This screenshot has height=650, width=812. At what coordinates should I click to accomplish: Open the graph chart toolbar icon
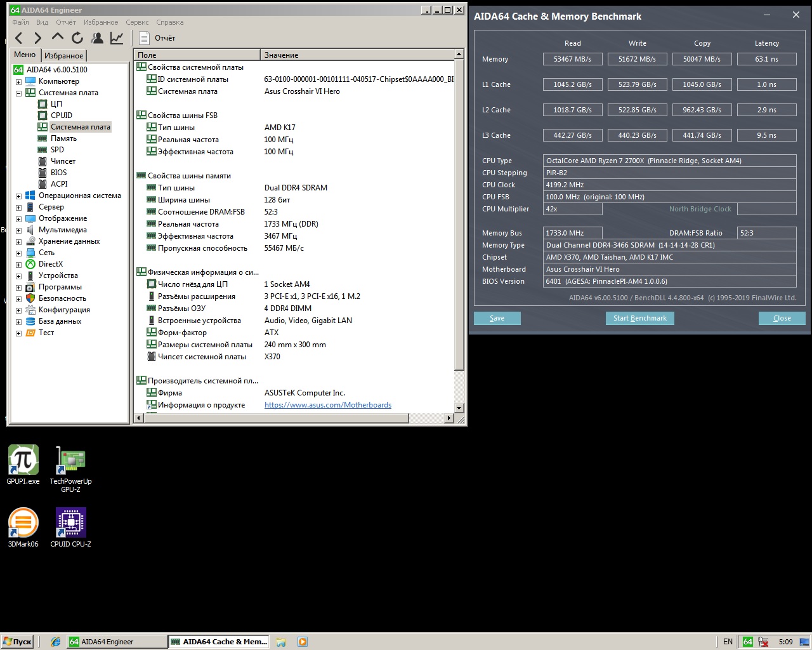pyautogui.click(x=117, y=38)
